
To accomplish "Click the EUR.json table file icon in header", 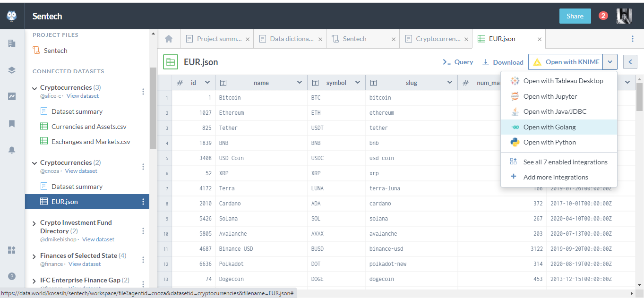I will pos(171,62).
